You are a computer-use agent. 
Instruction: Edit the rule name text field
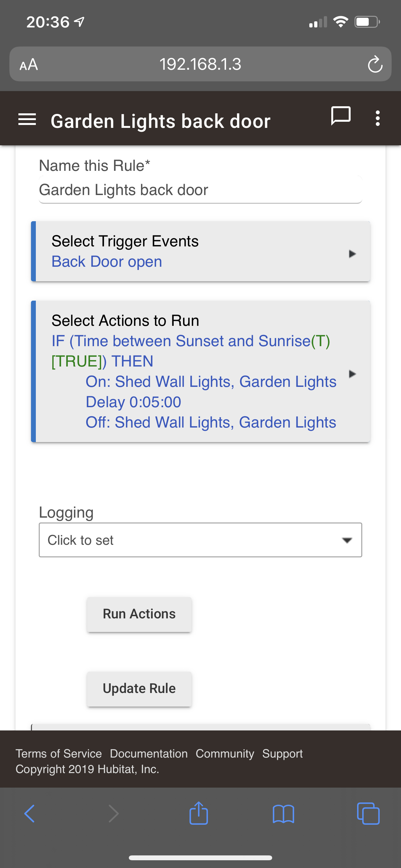point(200,190)
